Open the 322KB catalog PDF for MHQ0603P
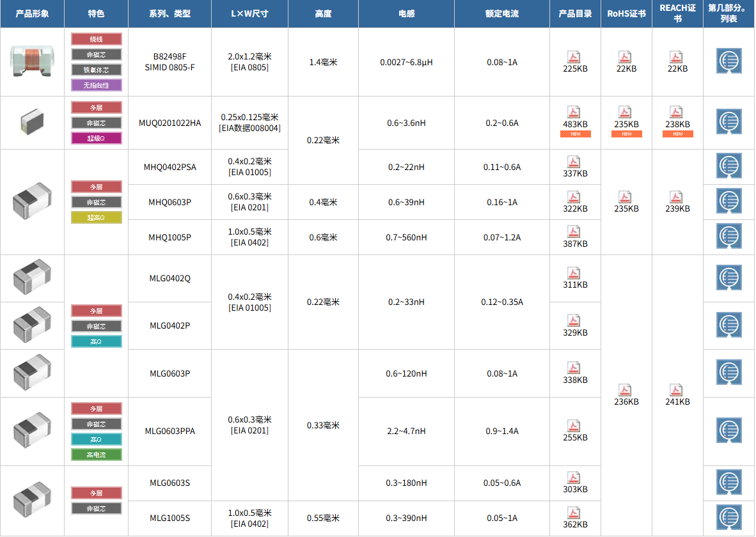Image resolution: width=756 pixels, height=537 pixels. pos(574,197)
